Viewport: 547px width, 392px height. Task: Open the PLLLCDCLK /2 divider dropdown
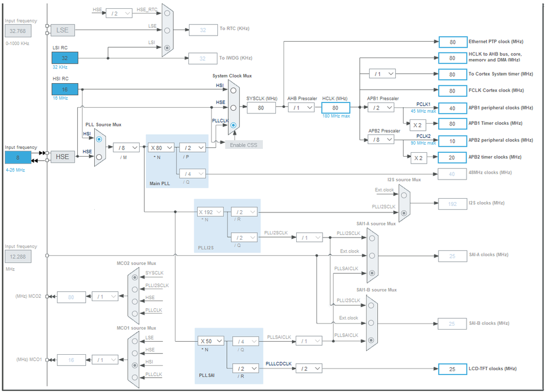tap(309, 368)
